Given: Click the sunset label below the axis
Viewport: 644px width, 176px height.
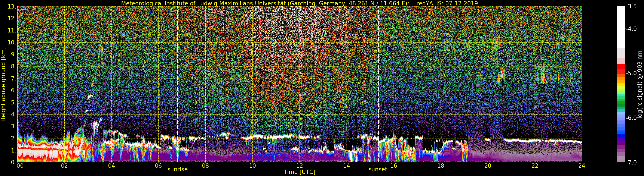Looking at the screenshot, I should (x=377, y=170).
